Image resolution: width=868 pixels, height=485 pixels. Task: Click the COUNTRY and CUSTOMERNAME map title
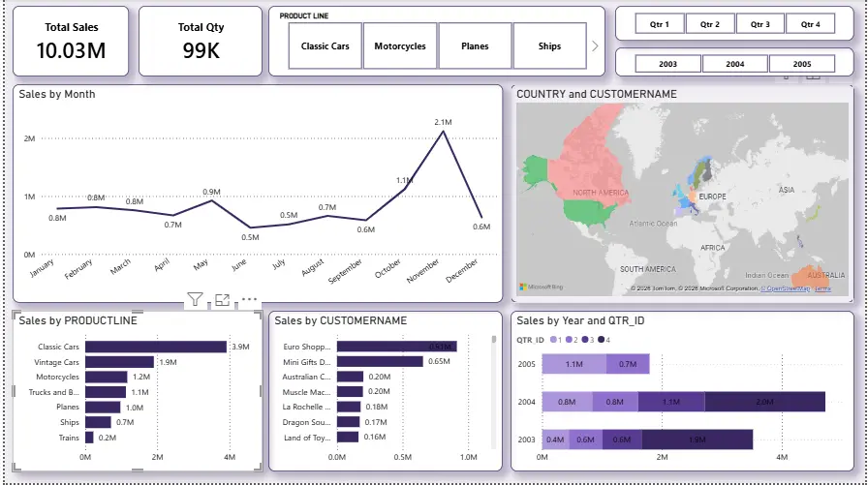(x=597, y=94)
